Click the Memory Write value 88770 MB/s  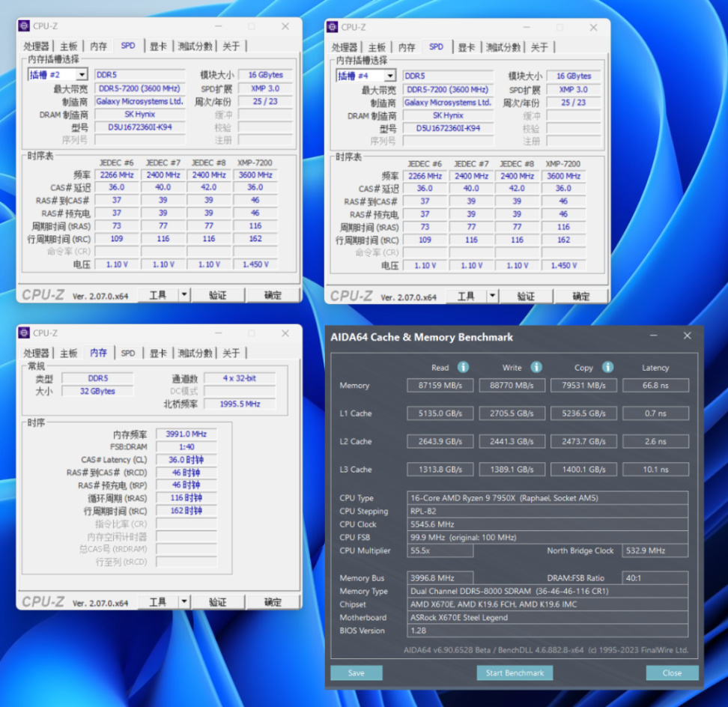(512, 385)
